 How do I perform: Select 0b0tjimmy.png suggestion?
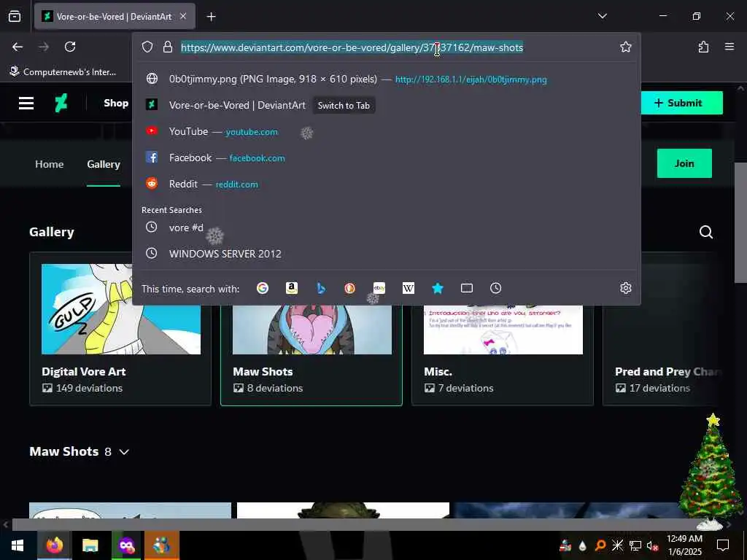386,79
